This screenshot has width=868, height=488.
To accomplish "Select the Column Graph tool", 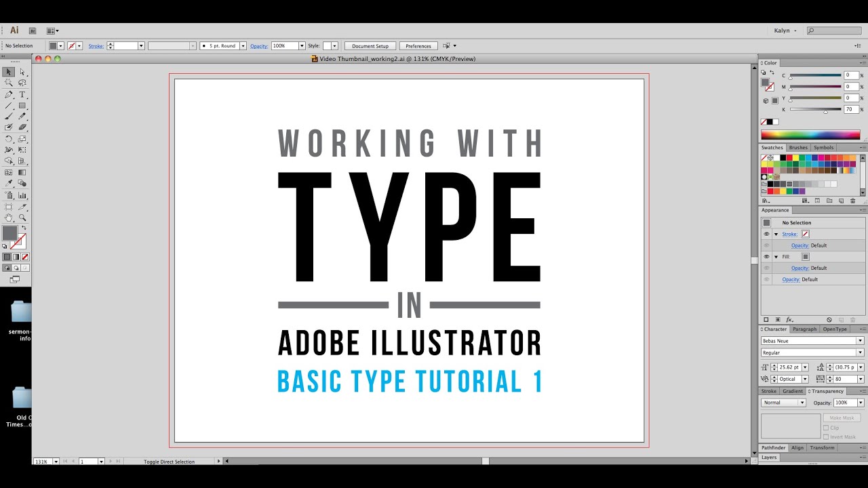I will [22, 195].
